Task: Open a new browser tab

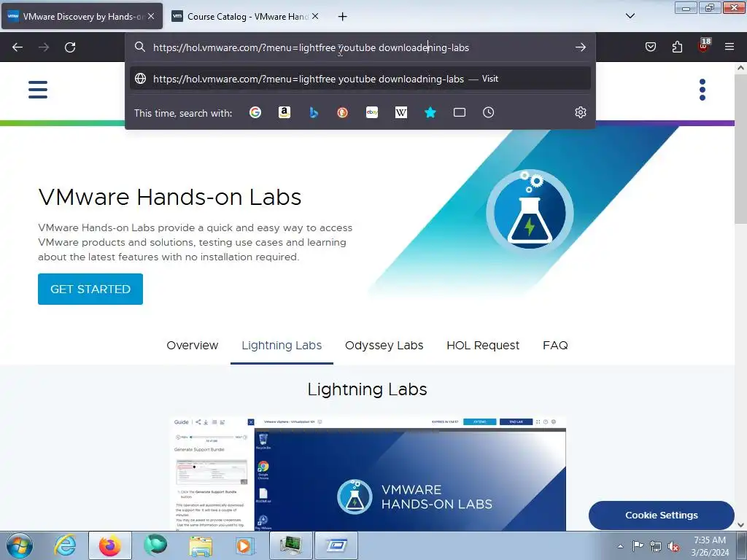Action: tap(343, 17)
